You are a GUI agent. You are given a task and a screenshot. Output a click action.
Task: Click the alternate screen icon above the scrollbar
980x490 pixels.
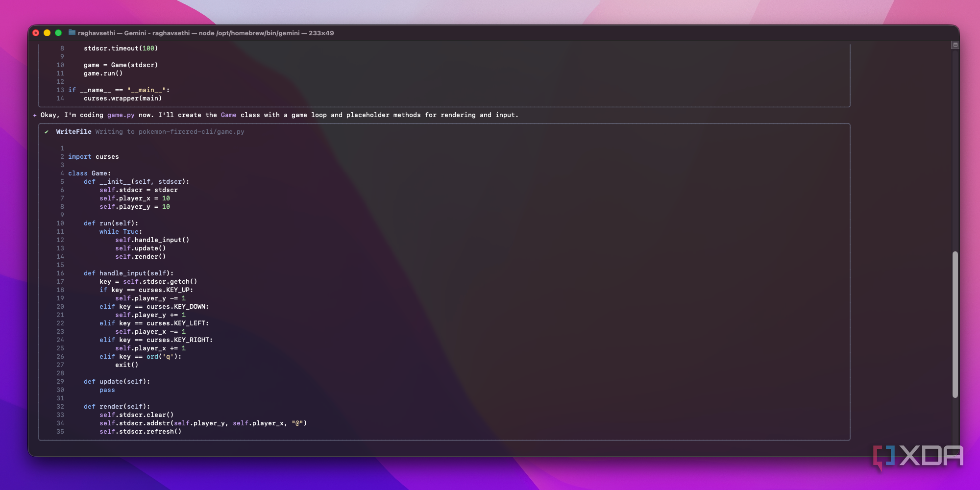coord(955,45)
